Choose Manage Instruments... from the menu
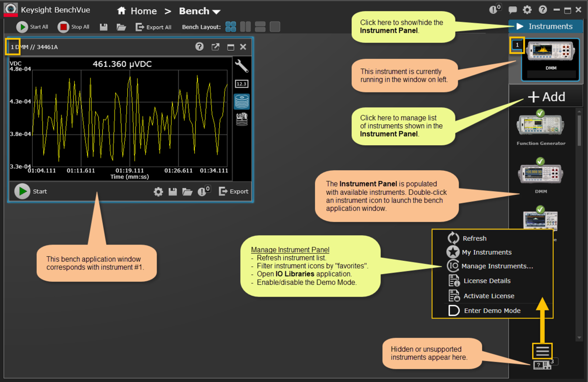Viewport: 588px width, 382px height. tap(497, 266)
